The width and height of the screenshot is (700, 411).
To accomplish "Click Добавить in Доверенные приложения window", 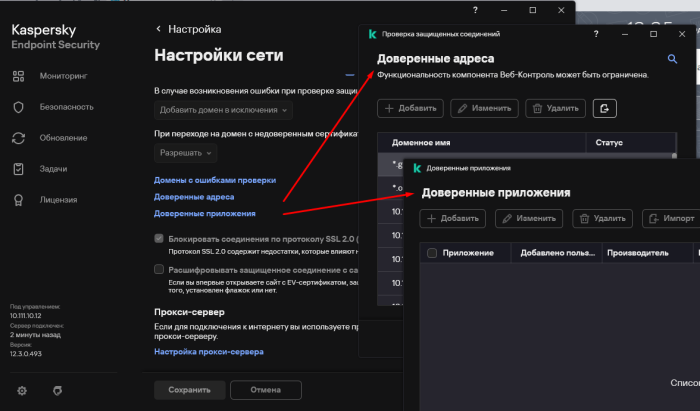I will point(452,219).
